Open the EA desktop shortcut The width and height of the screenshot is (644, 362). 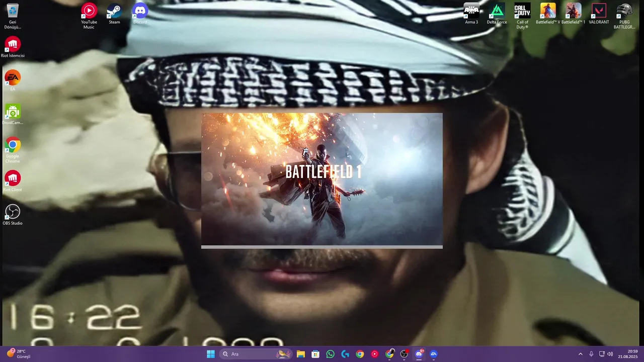13,80
